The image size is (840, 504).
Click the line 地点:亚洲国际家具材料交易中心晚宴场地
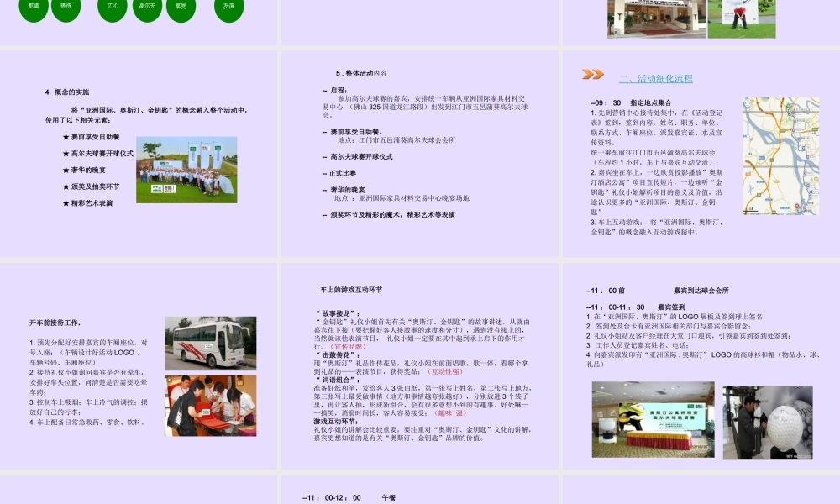(402, 198)
